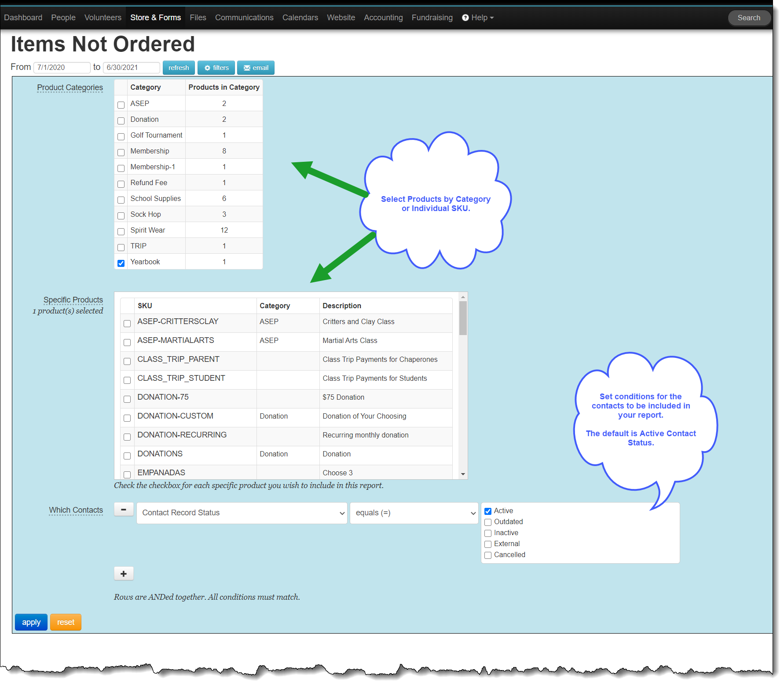Click the Which Contacts label link
Viewport: 784px width, 689px height.
[x=76, y=510]
